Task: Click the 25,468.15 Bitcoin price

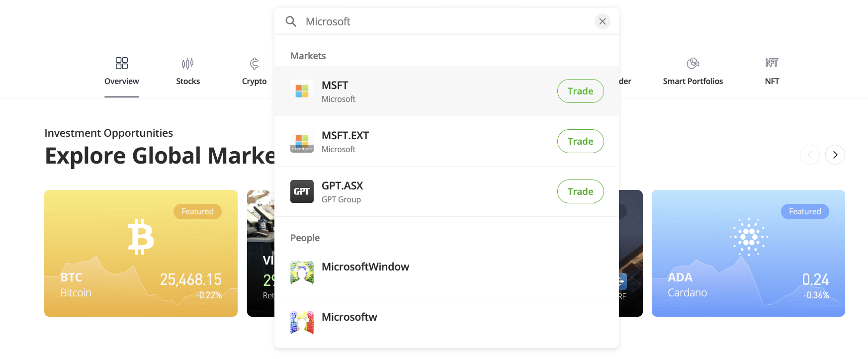Action: pos(190,279)
